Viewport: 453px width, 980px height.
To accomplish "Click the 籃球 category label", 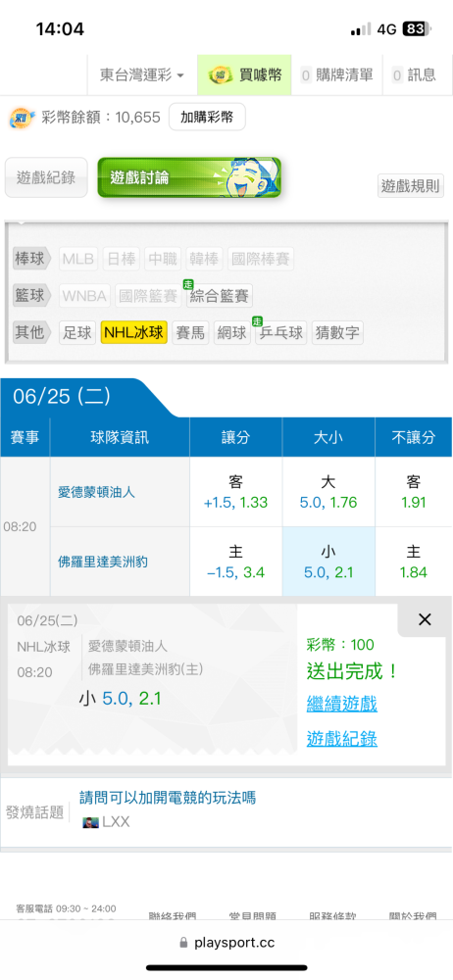I will coord(30,296).
